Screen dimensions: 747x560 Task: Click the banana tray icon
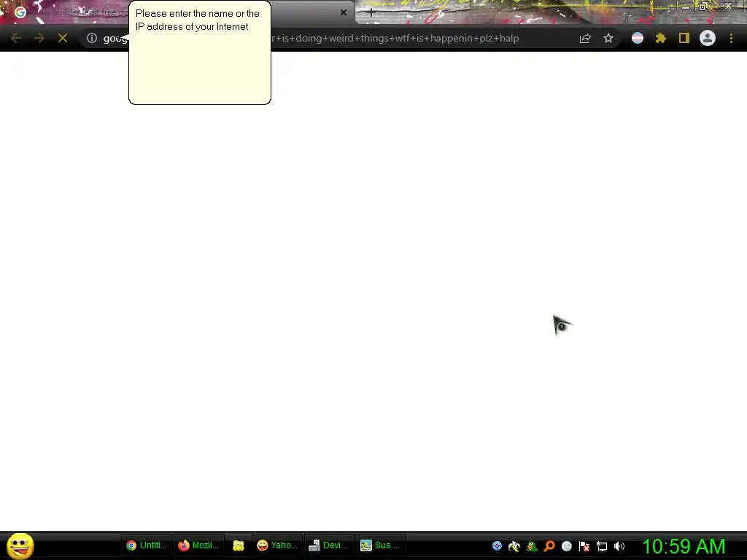[x=514, y=546]
